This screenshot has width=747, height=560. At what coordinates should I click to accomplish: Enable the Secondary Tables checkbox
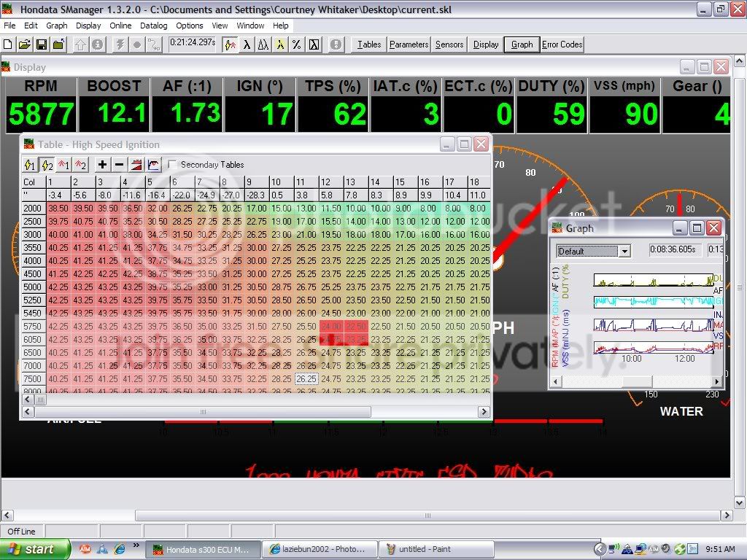[x=173, y=165]
